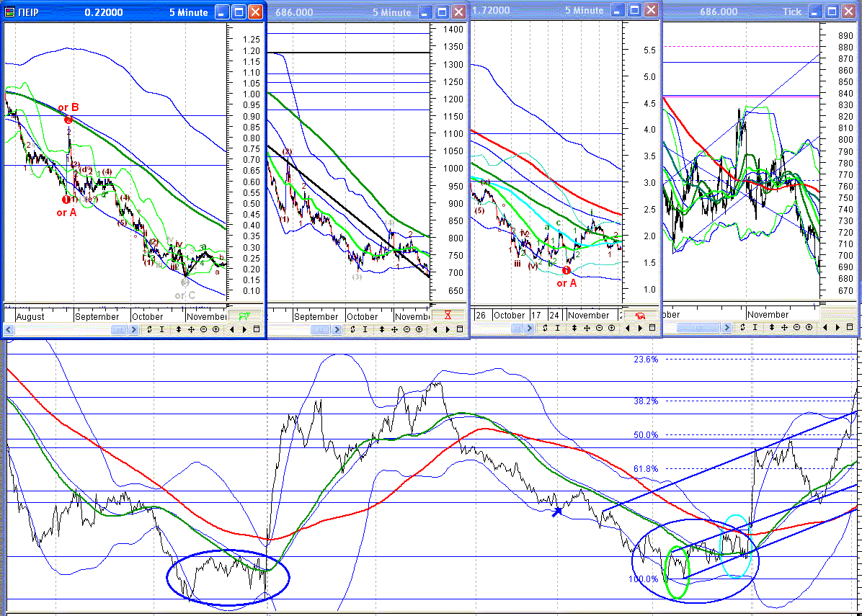
Task: Click the '23.6%' Fibonacci level label
Action: (x=645, y=360)
